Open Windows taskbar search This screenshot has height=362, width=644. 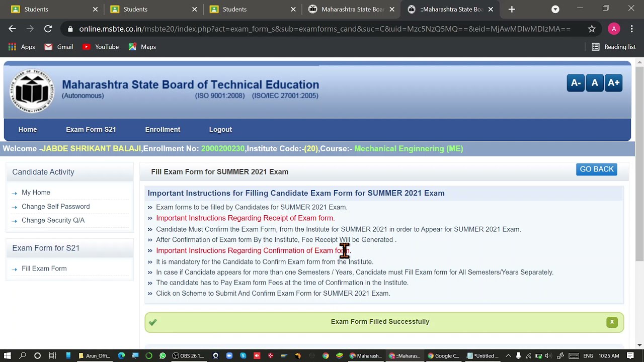(x=23, y=355)
